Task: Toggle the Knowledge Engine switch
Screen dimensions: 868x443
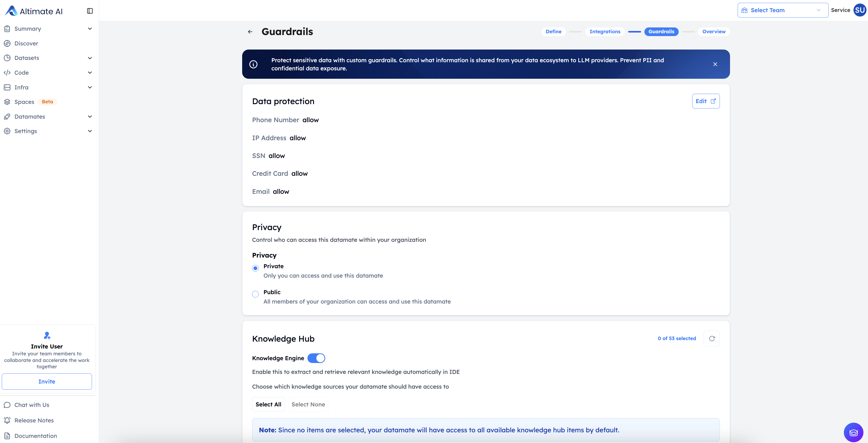Action: point(316,358)
